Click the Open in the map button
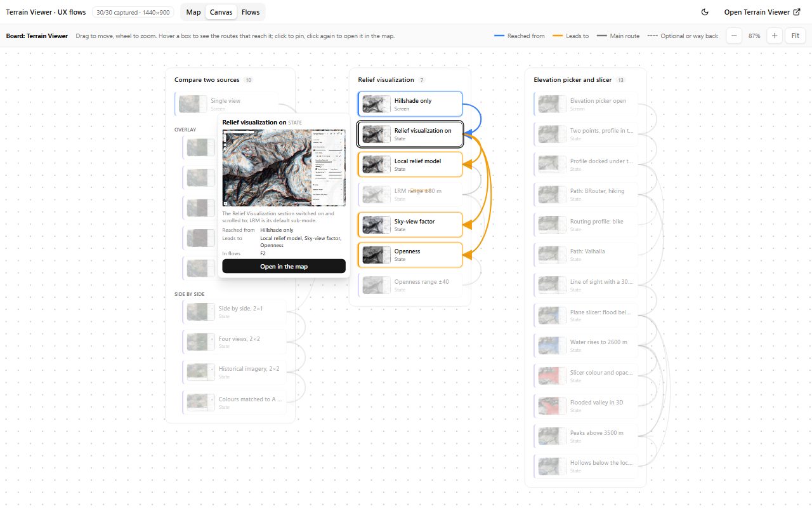The image size is (812, 508). [x=284, y=266]
